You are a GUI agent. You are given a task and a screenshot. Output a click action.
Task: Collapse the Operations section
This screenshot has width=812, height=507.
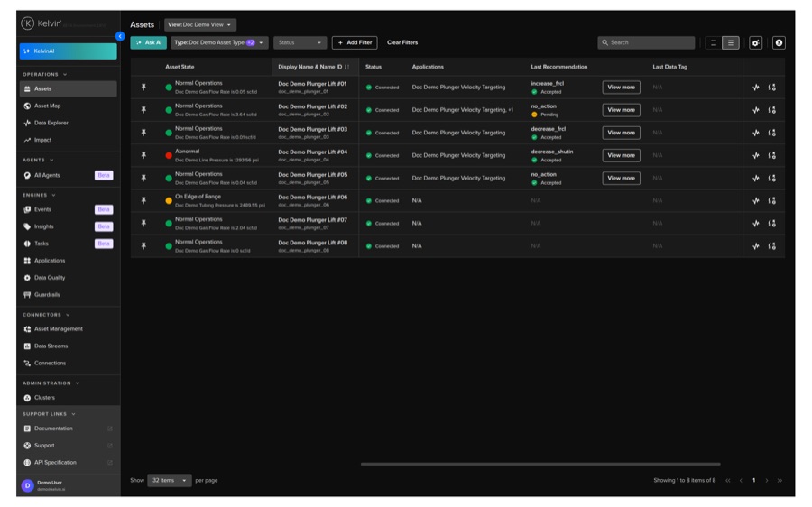tap(65, 75)
